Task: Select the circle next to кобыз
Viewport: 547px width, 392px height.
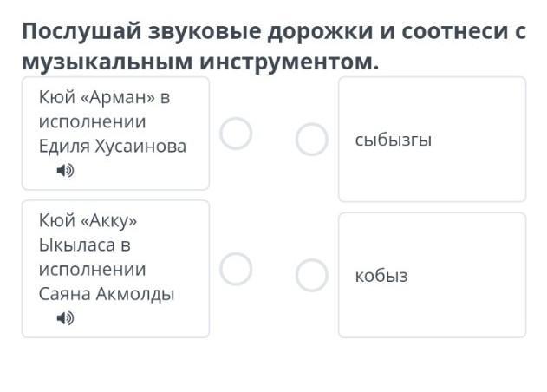Action: [x=312, y=276]
